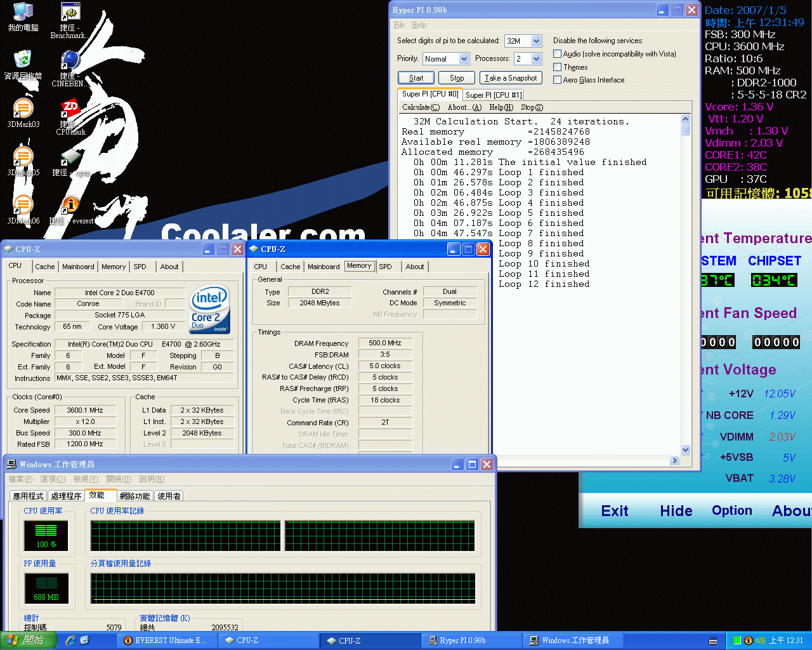Open the digits of pi 32M dropdown
812x650 pixels.
pyautogui.click(x=537, y=41)
